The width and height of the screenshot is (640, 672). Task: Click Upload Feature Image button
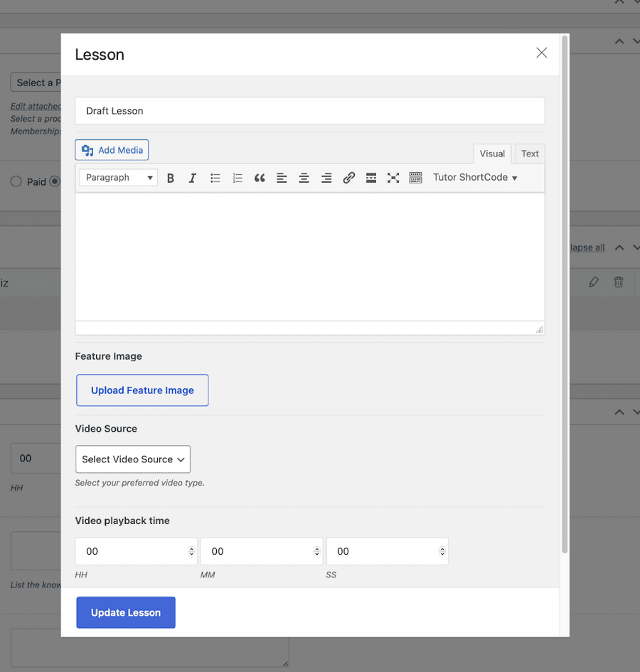coord(142,390)
